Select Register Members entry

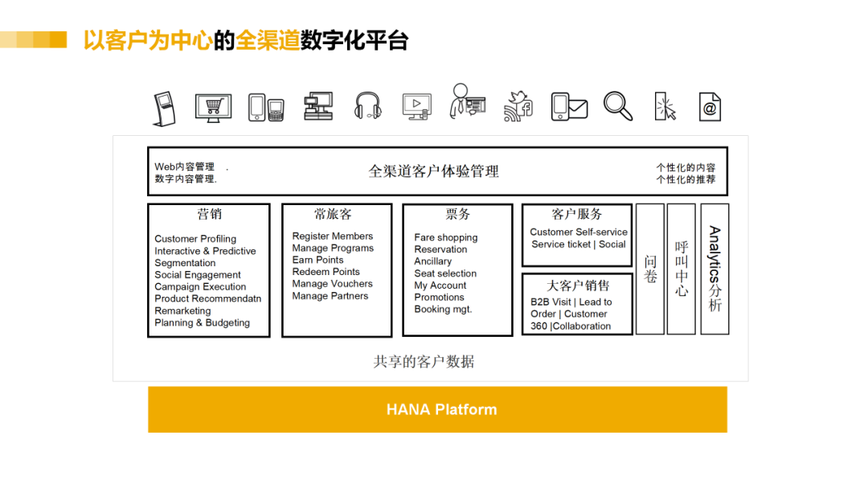(x=333, y=236)
